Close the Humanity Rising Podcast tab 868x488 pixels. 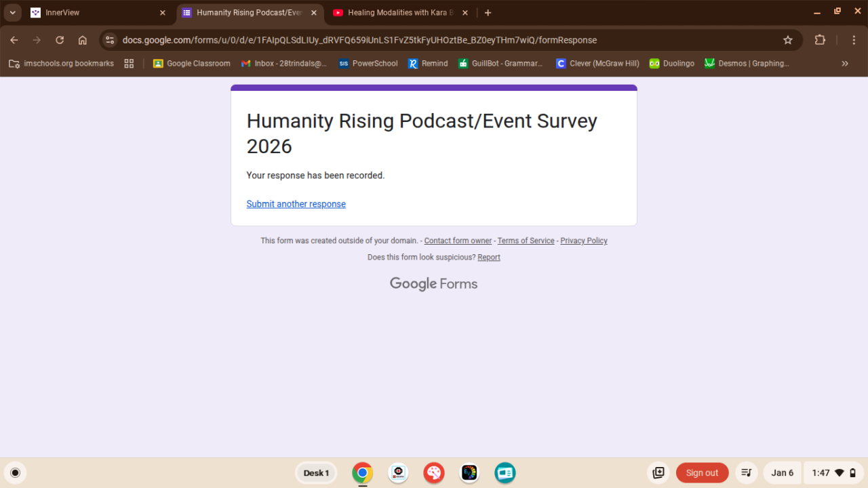[313, 13]
